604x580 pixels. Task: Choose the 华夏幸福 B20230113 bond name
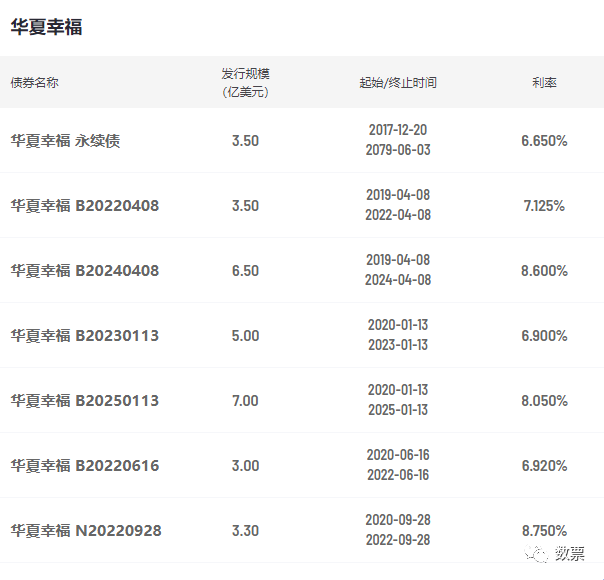[x=85, y=336]
